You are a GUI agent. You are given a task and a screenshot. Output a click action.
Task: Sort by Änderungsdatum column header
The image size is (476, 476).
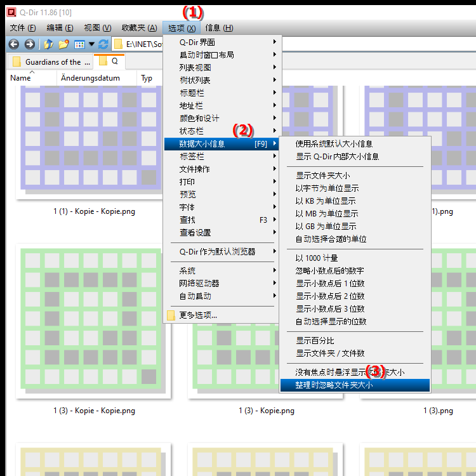point(96,78)
